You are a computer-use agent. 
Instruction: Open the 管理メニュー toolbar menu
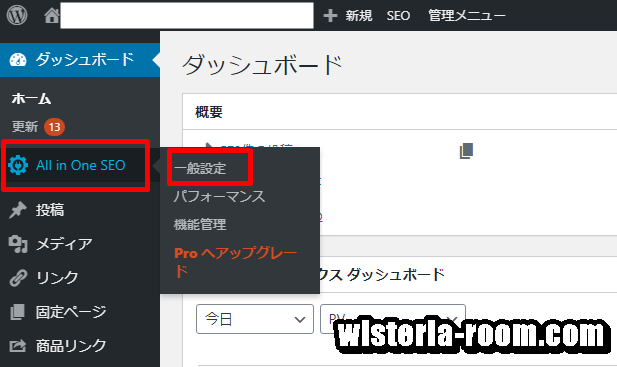click(467, 16)
